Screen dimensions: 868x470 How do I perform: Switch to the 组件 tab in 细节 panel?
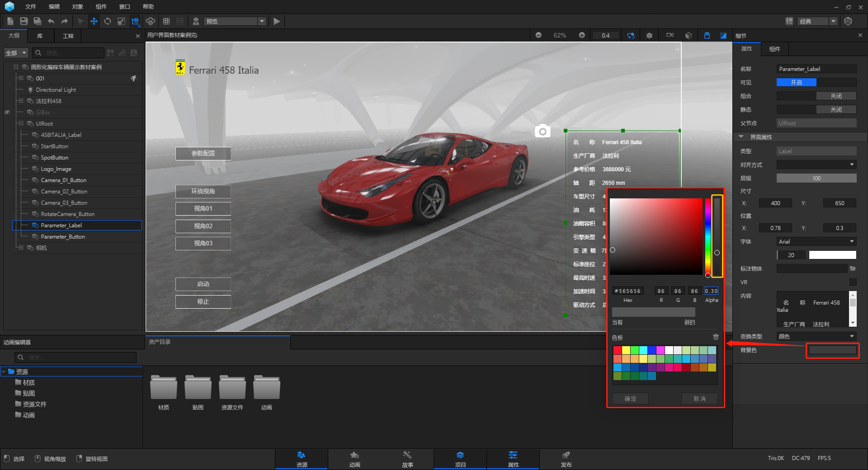[x=774, y=49]
